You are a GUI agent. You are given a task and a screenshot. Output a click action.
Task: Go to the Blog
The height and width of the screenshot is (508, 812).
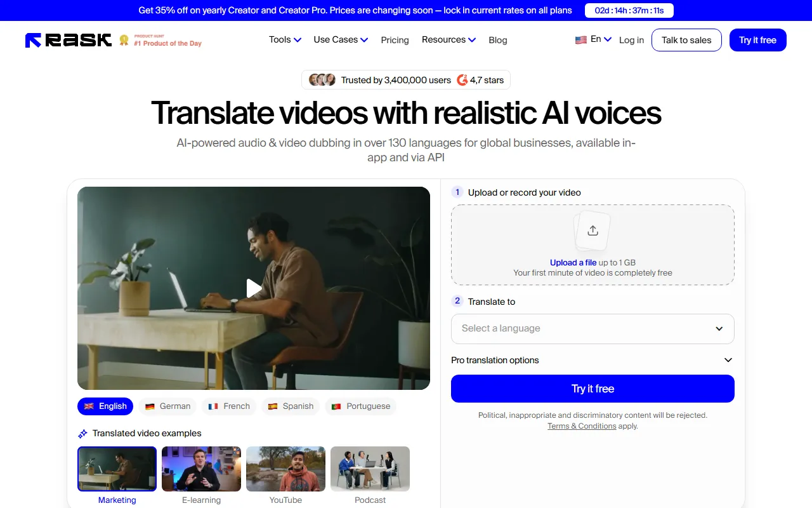click(498, 40)
